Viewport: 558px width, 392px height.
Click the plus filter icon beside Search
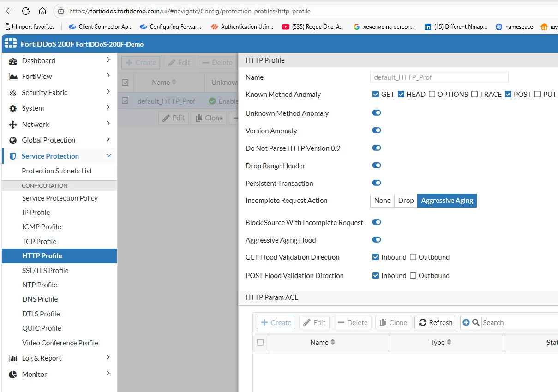pyautogui.click(x=466, y=322)
